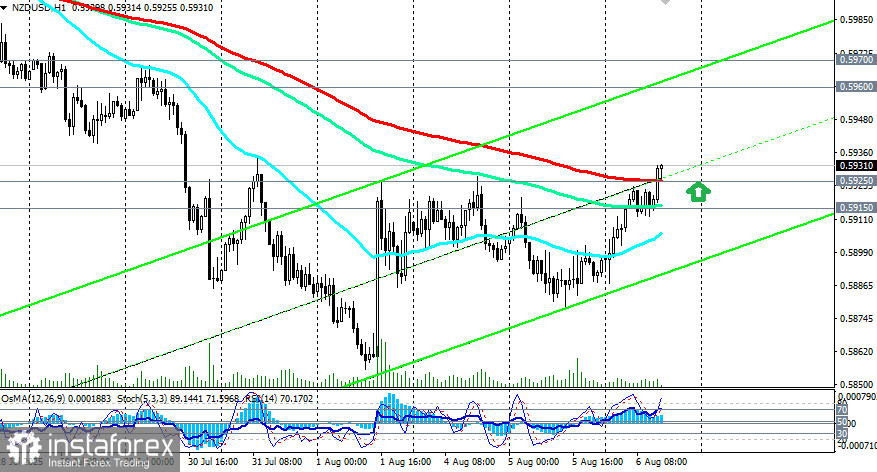Click 0.59480 on the price axis
Image resolution: width=877 pixels, height=472 pixels.
click(x=856, y=120)
